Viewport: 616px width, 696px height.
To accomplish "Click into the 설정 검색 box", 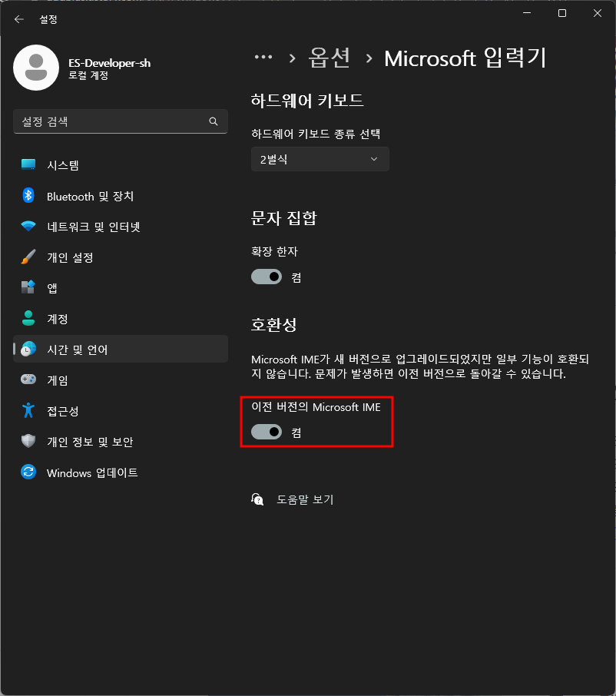I will click(121, 121).
